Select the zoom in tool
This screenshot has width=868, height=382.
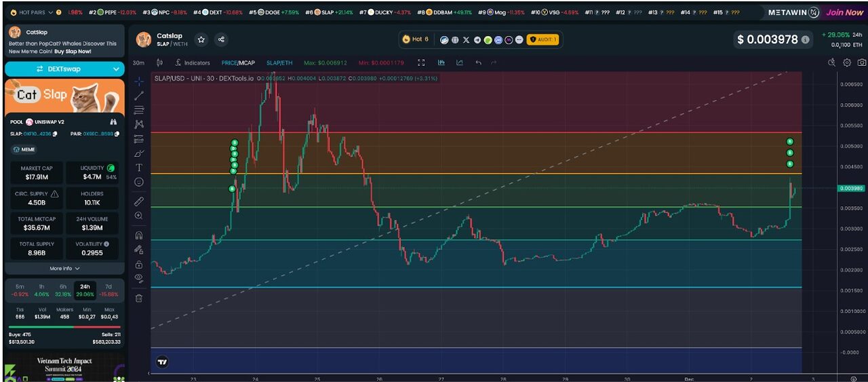(x=139, y=216)
